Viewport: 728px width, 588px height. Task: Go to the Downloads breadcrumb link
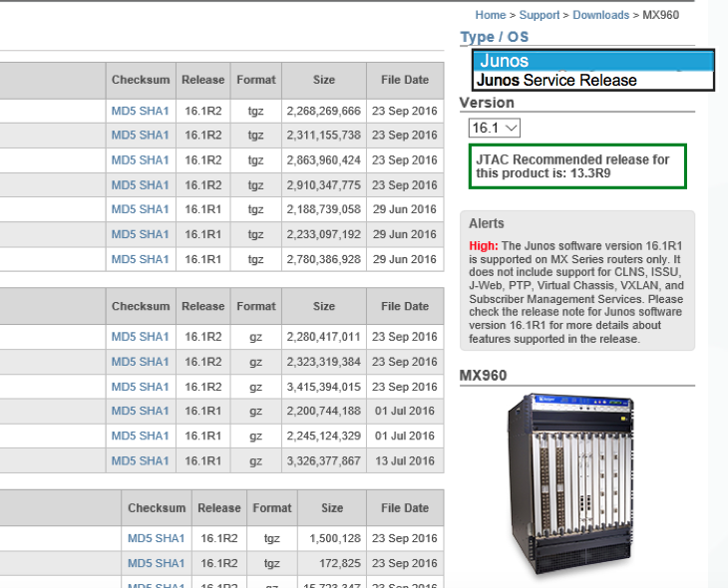[x=601, y=15]
